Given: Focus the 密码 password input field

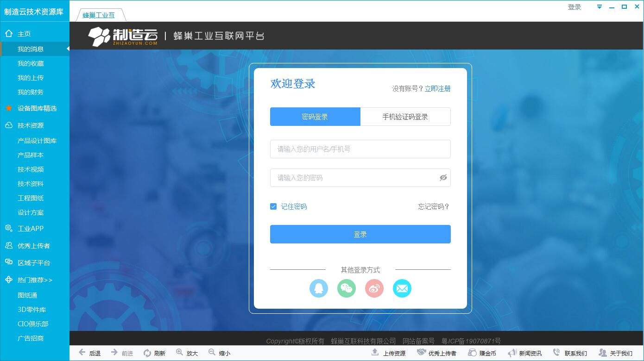Looking at the screenshot, I should 360,178.
